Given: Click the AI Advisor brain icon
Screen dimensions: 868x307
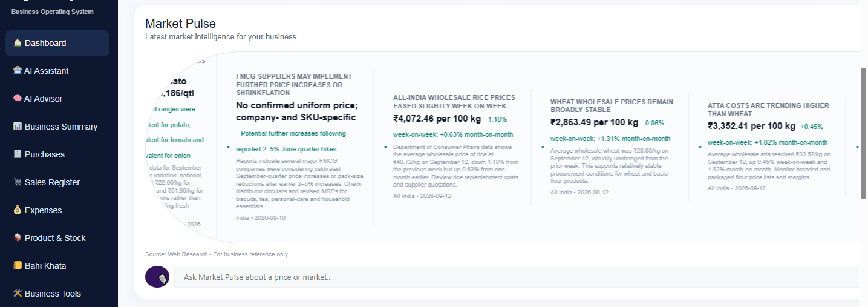Looking at the screenshot, I should coord(18,99).
